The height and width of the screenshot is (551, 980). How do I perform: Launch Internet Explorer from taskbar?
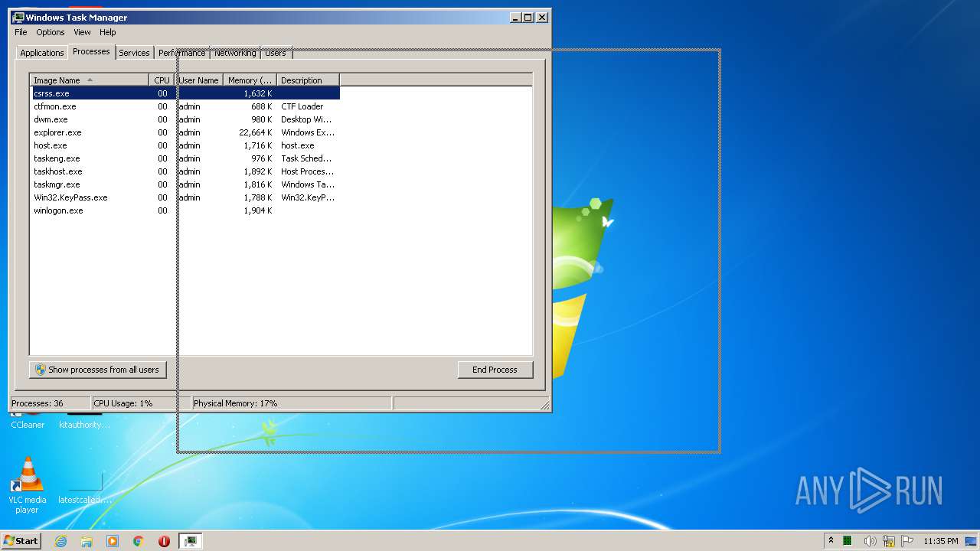pyautogui.click(x=61, y=541)
